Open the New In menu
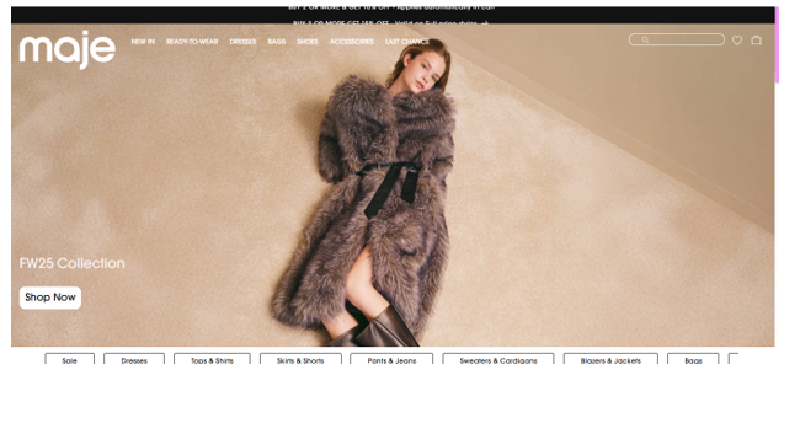Image resolution: width=800 pixels, height=424 pixels. tap(143, 42)
